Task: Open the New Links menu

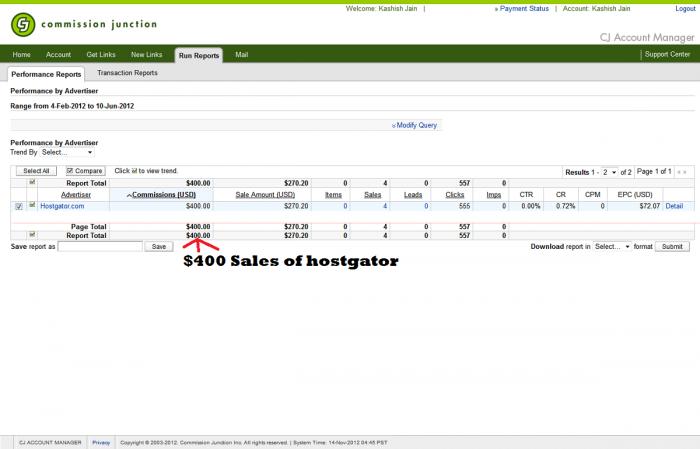Action: click(146, 54)
